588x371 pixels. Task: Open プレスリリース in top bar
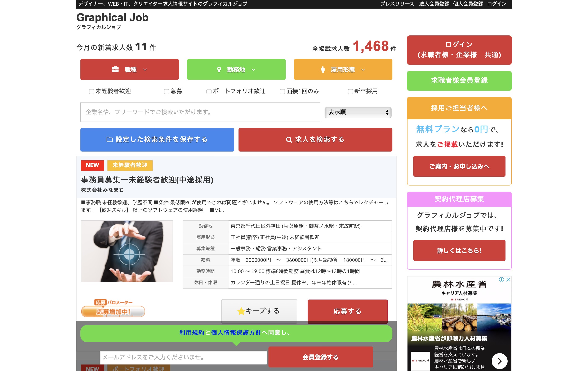(x=397, y=4)
